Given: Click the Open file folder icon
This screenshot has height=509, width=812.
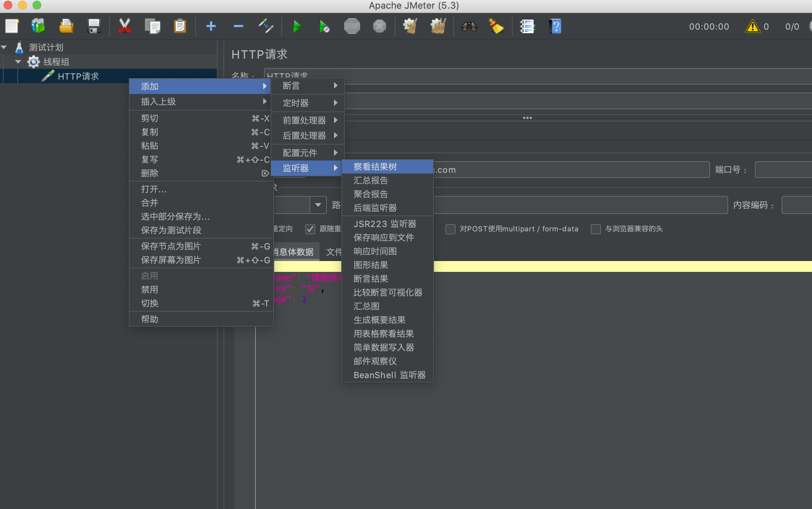Looking at the screenshot, I should 66,26.
